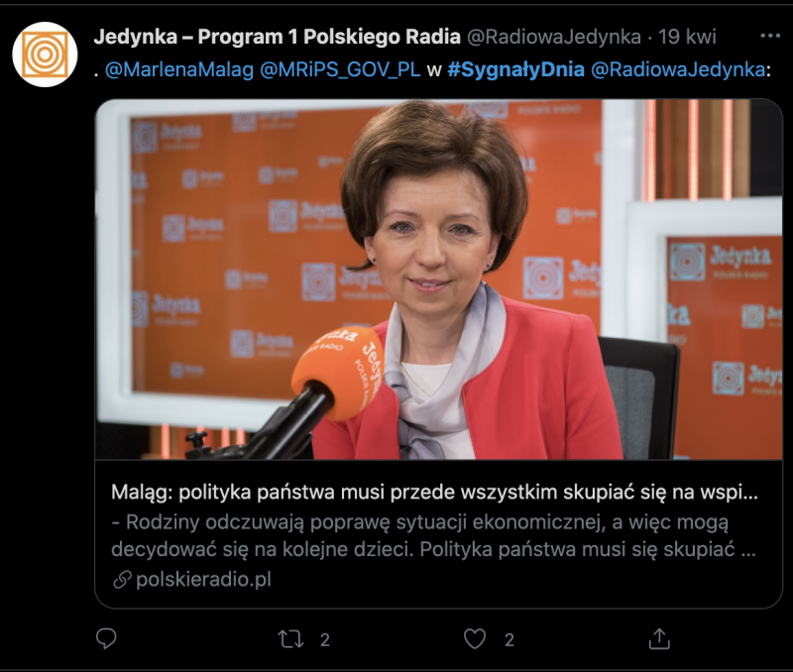The width and height of the screenshot is (793, 672).
Task: Retweet using the arrows icon
Action: [290, 639]
